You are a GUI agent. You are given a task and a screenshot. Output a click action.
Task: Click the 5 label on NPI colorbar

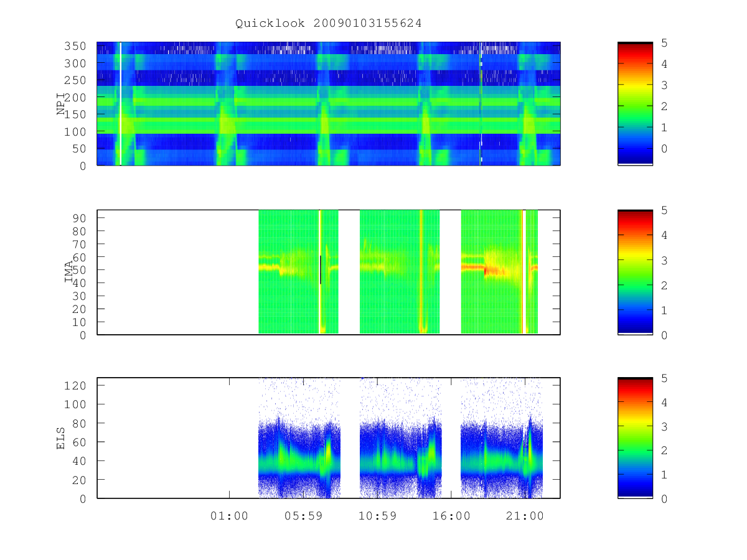point(664,42)
